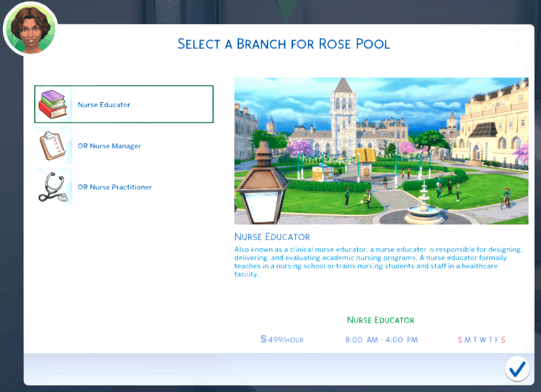Click the Wednesday W in work days
Viewport: 541px width, 392px height.
click(x=483, y=340)
